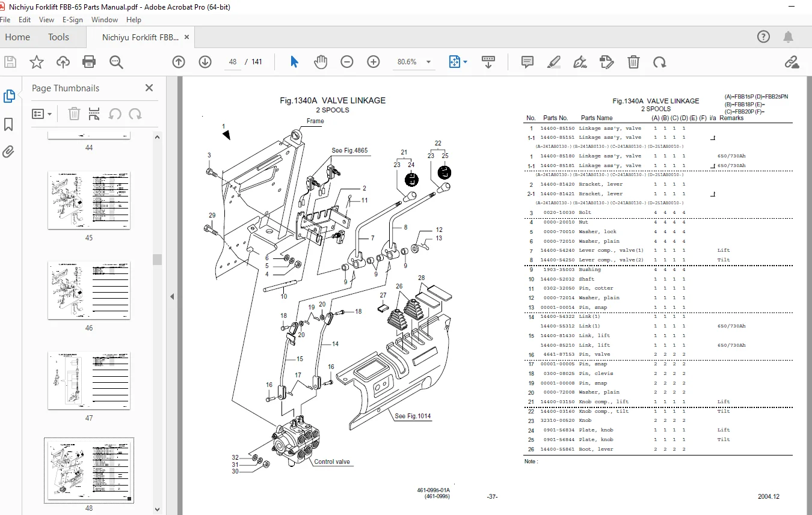This screenshot has width=812, height=515.
Task: Open the File menu
Action: pos(5,20)
